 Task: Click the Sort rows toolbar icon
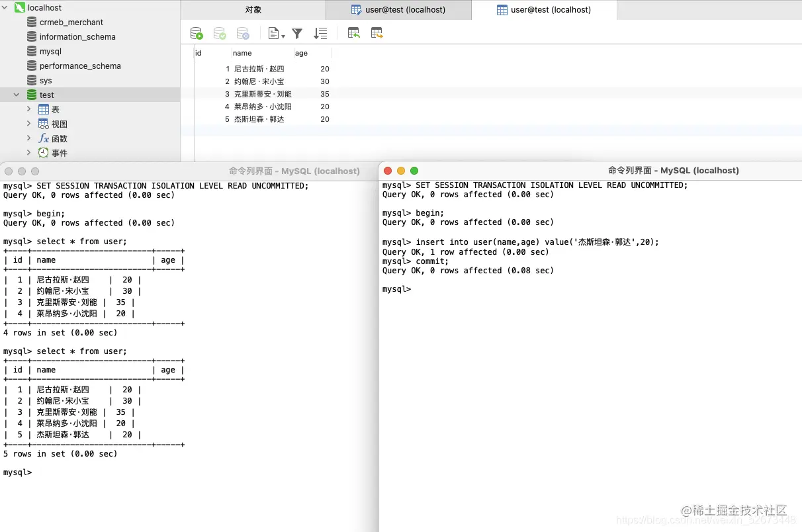pos(320,33)
